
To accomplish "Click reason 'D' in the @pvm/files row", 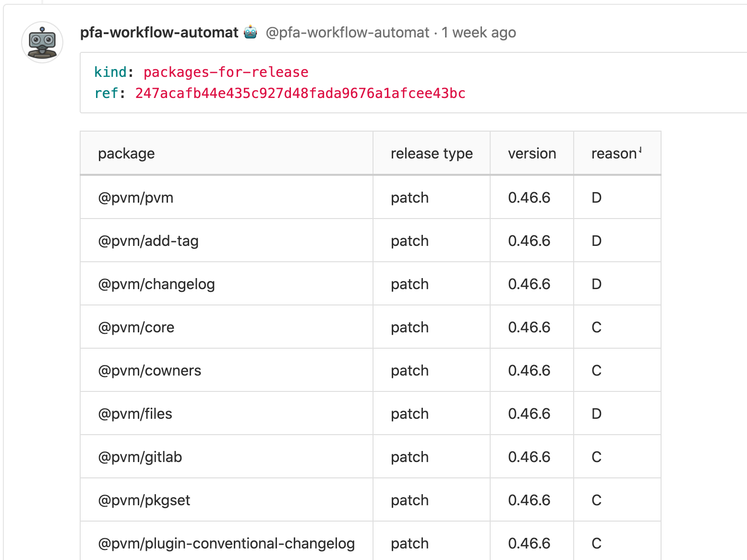I will (597, 414).
